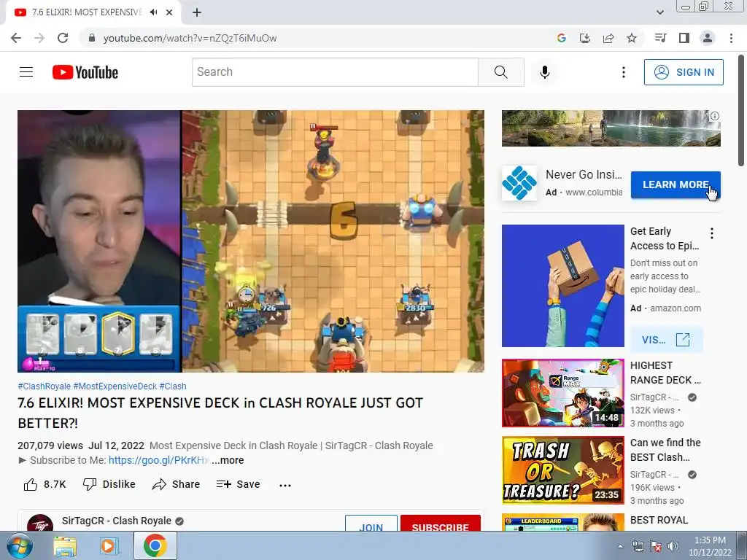Share the video

click(x=176, y=484)
